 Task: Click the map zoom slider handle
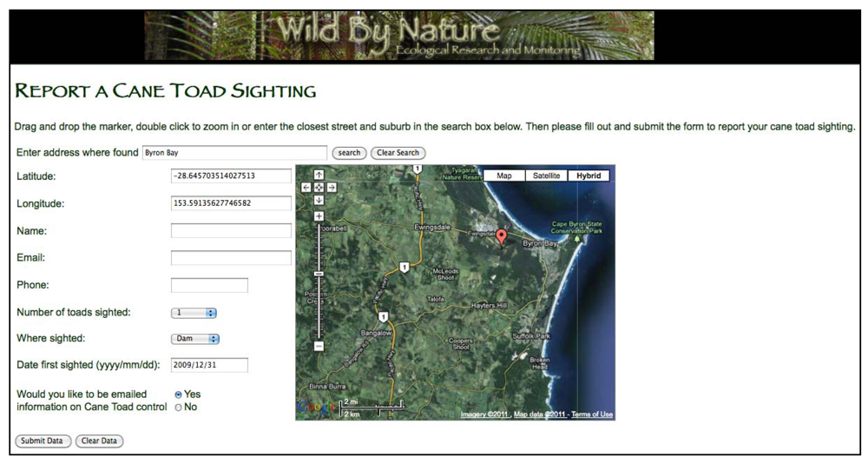319,273
